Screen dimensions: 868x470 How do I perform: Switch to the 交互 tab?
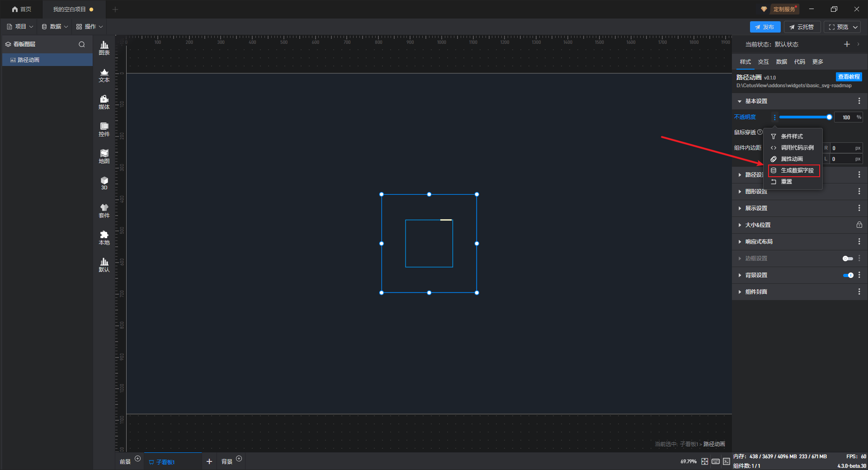click(764, 62)
